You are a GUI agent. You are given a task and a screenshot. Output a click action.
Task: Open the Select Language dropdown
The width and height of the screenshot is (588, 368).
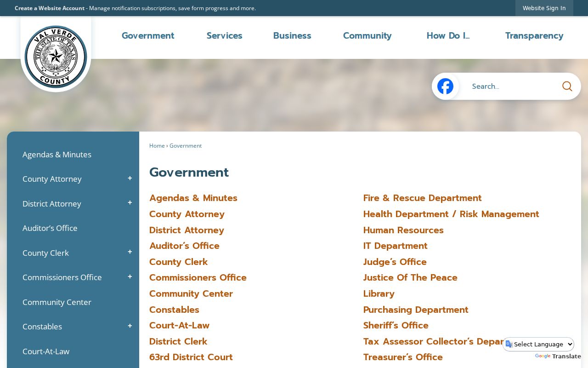pos(538,344)
